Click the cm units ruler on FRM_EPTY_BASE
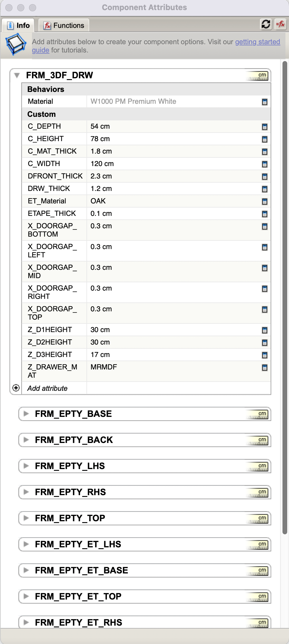This screenshot has height=644, width=289. [258, 414]
